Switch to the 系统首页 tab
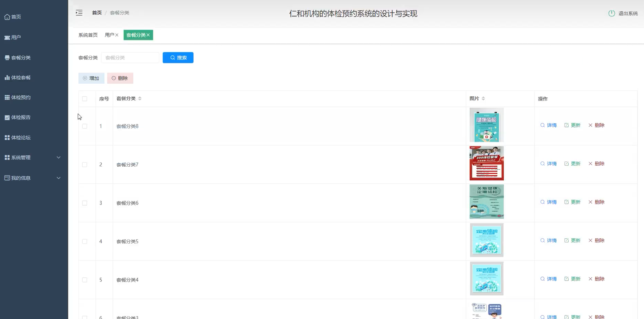This screenshot has height=319, width=644. point(88,35)
